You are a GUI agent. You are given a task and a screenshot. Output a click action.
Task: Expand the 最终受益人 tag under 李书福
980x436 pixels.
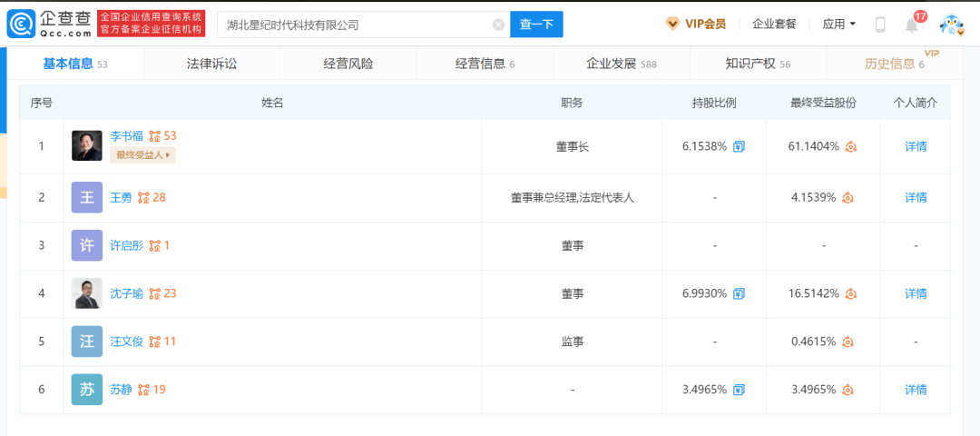(142, 155)
